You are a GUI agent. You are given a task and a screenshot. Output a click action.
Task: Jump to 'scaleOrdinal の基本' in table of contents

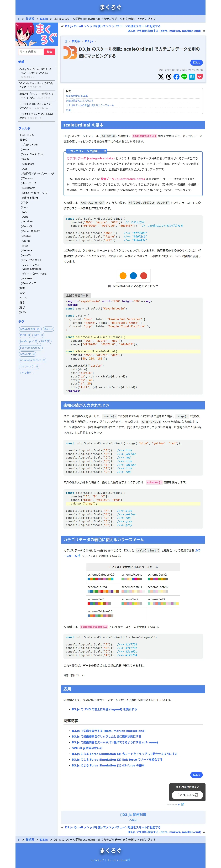point(77,96)
